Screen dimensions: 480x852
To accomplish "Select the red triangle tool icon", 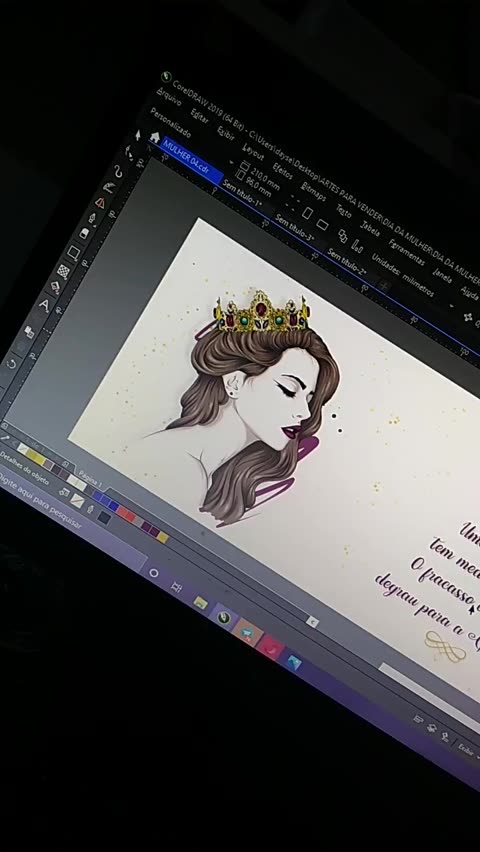I will tap(100, 203).
